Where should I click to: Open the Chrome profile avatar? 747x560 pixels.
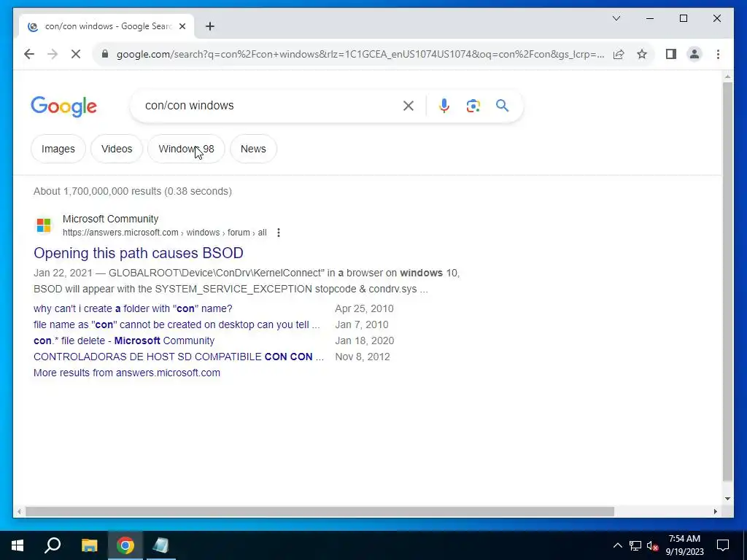point(694,54)
